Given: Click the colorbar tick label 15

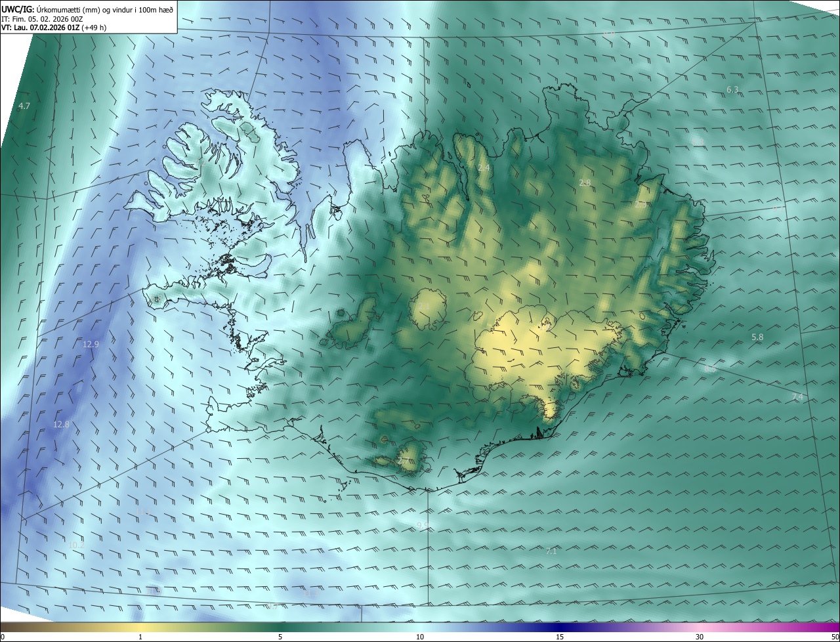Looking at the screenshot, I should tap(560, 637).
